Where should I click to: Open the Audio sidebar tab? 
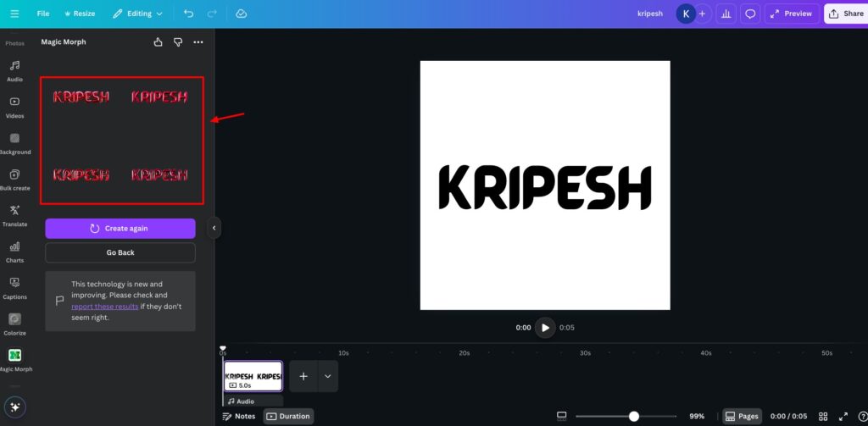click(x=15, y=71)
